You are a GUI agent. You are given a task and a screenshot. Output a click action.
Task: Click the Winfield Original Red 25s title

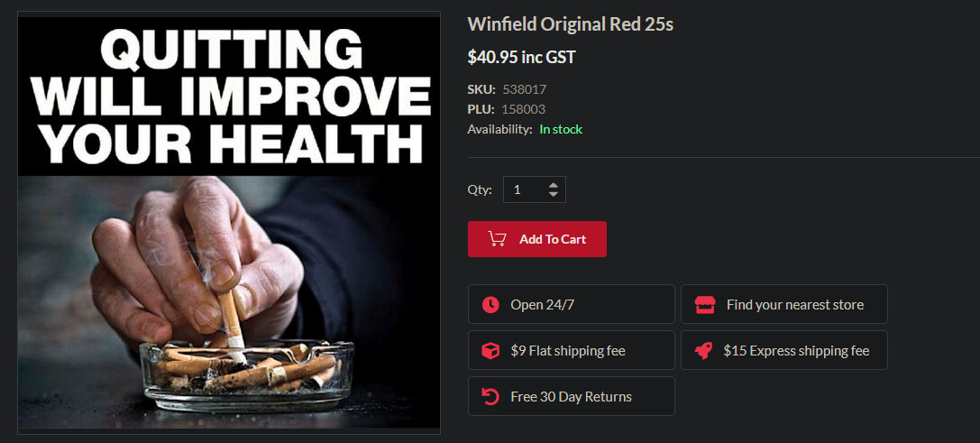click(x=570, y=24)
